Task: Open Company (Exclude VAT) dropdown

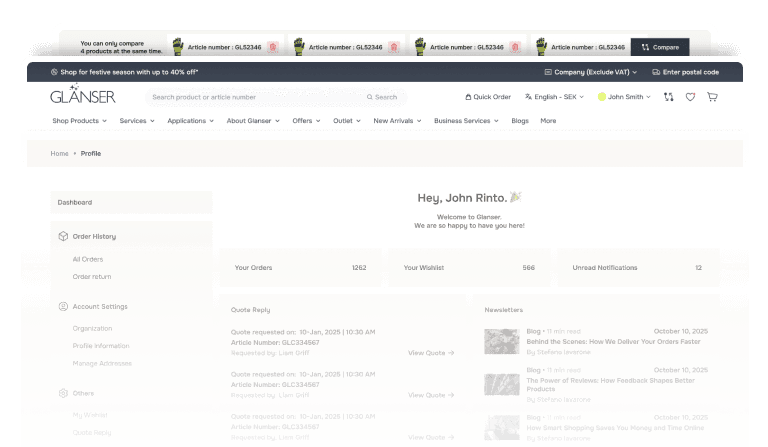Action: [x=591, y=72]
